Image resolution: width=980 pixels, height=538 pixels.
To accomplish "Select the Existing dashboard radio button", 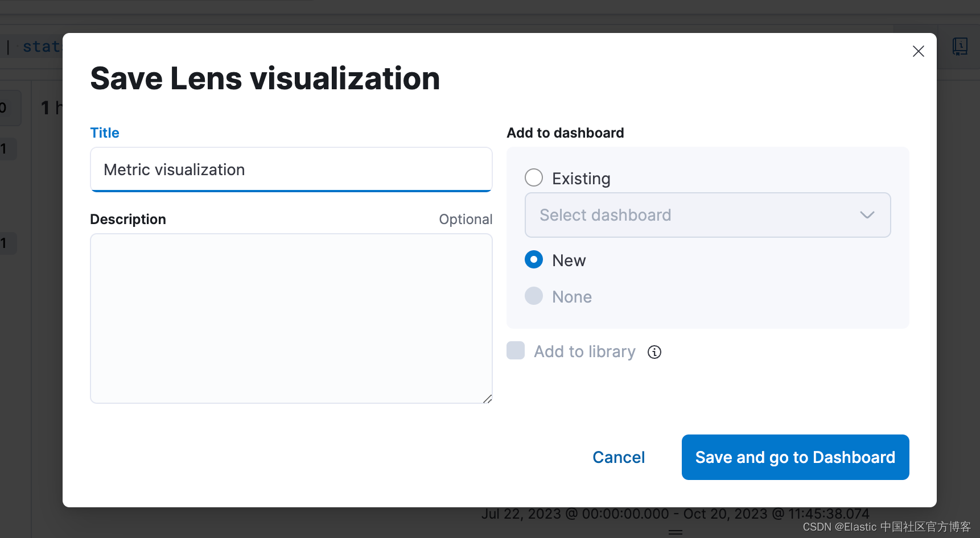I will 534,178.
